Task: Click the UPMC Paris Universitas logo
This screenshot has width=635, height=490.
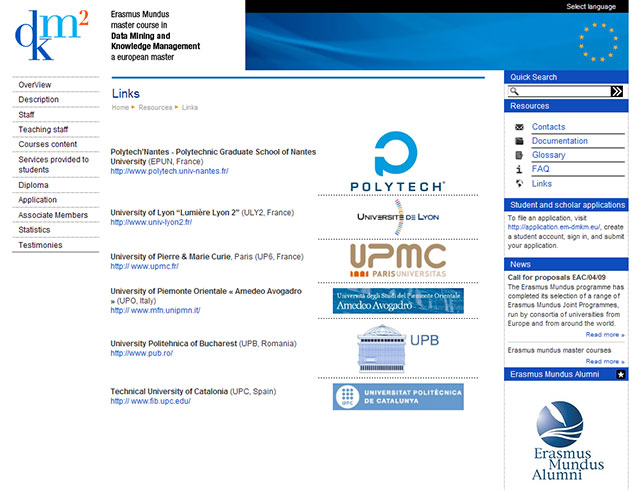Action: coord(398,260)
